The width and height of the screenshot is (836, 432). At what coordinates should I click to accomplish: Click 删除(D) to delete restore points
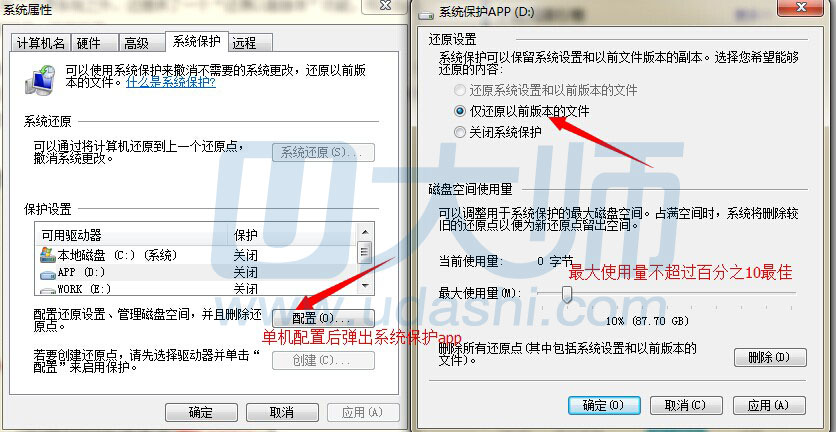[770, 357]
